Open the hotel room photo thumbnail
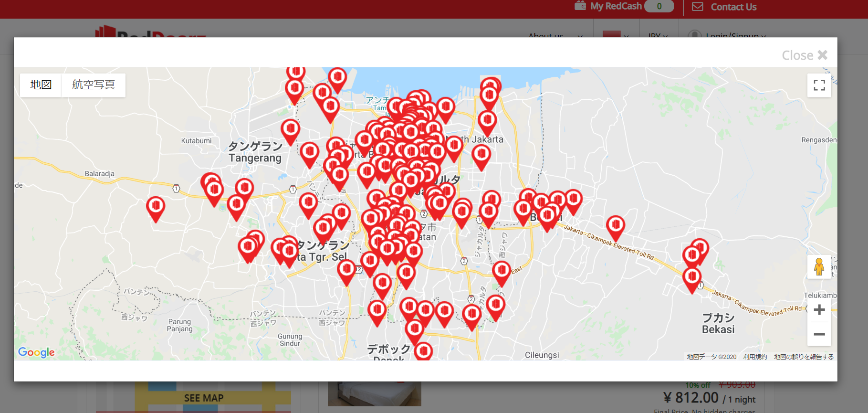 [375, 394]
